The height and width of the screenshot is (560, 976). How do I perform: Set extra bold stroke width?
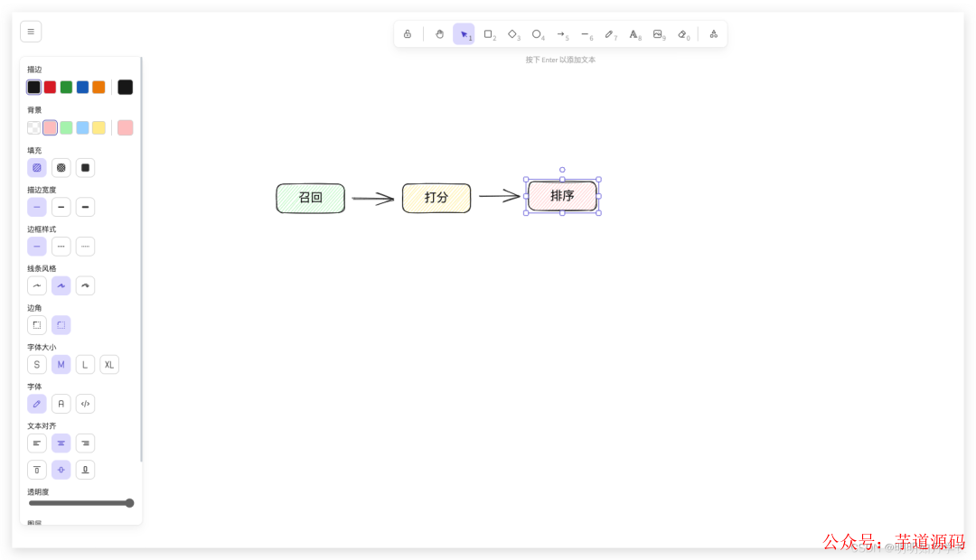[85, 207]
